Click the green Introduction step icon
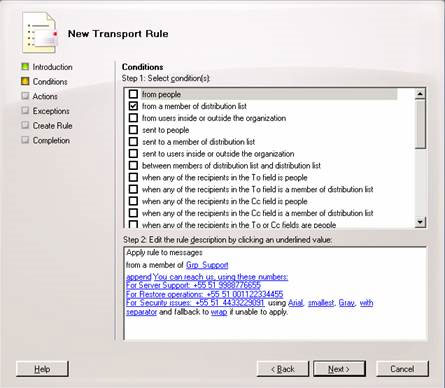The width and height of the screenshot is (445, 388). pyautogui.click(x=25, y=67)
